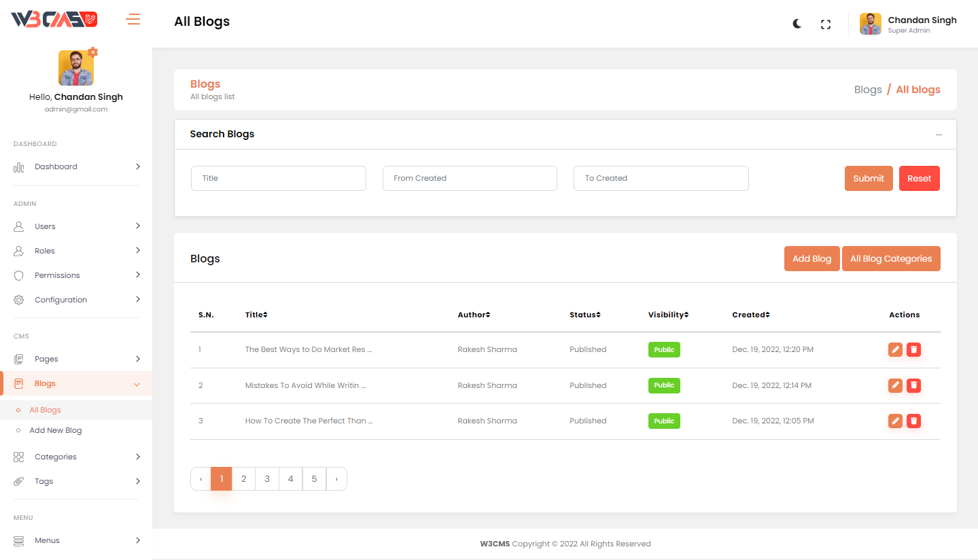Viewport: 978px width, 560px height.
Task: Delete blog 2 with the trash icon
Action: [x=913, y=385]
